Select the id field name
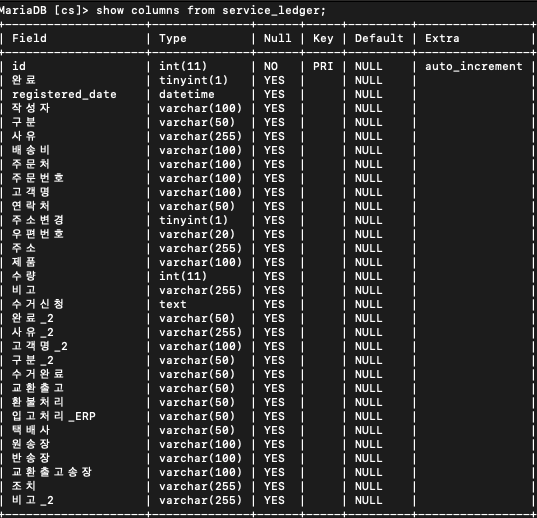 click(19, 66)
